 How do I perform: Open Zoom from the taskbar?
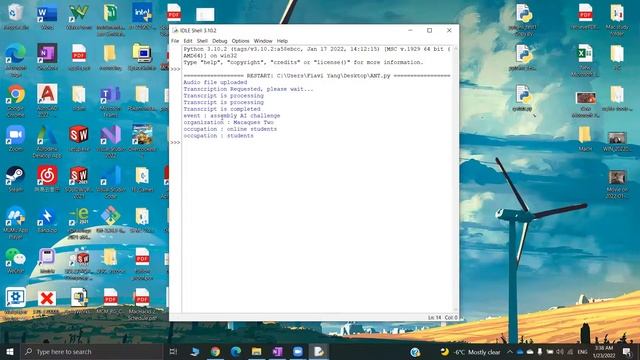pos(298,351)
